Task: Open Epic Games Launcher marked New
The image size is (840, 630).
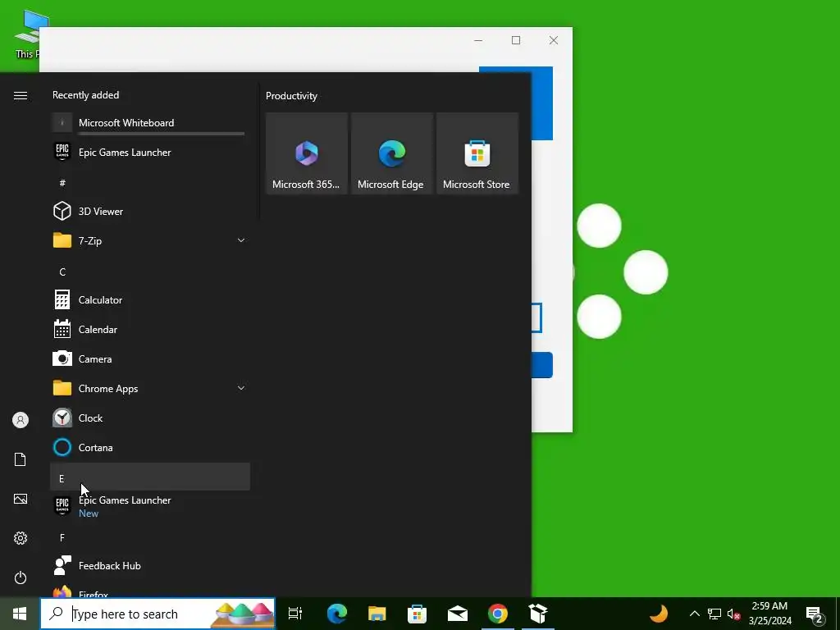Action: pos(149,506)
